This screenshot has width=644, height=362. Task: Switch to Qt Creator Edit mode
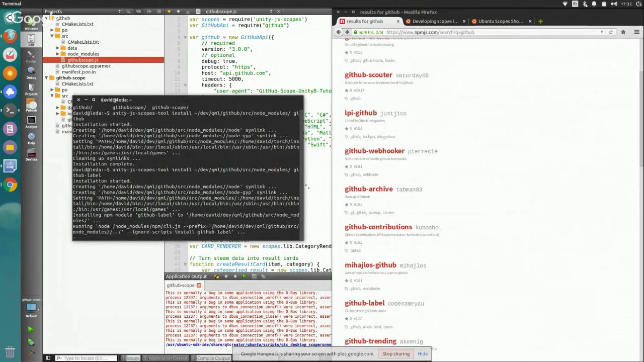click(x=31, y=39)
